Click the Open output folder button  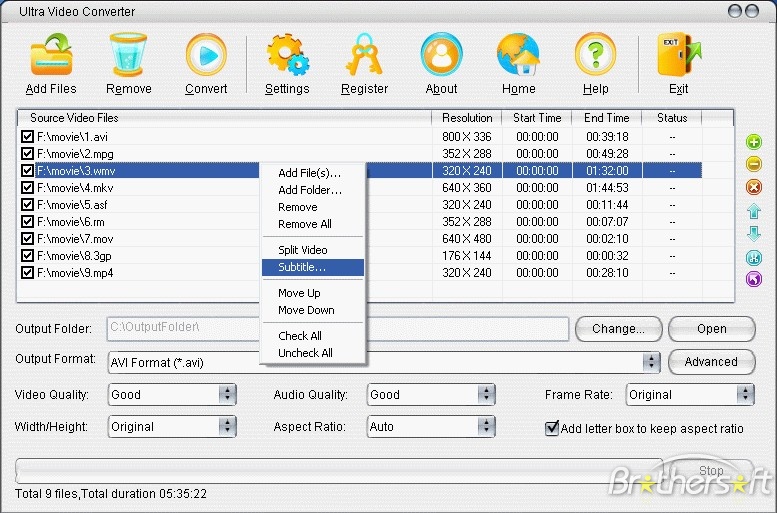point(712,329)
